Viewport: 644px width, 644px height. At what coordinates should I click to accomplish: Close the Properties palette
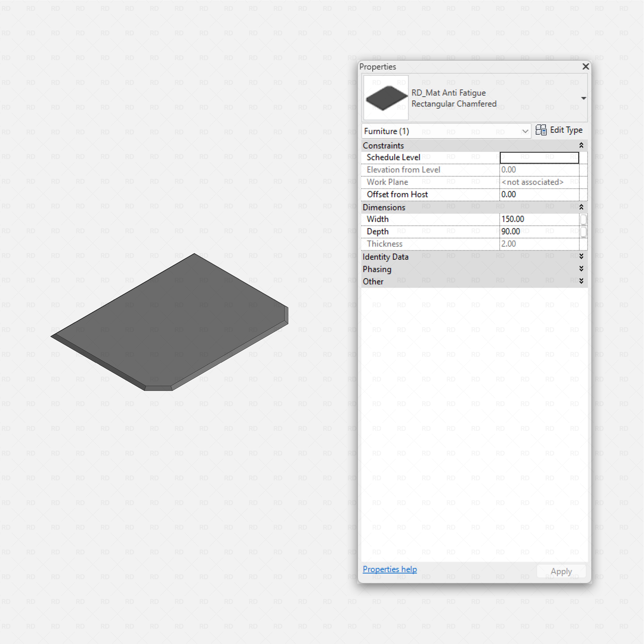click(585, 67)
